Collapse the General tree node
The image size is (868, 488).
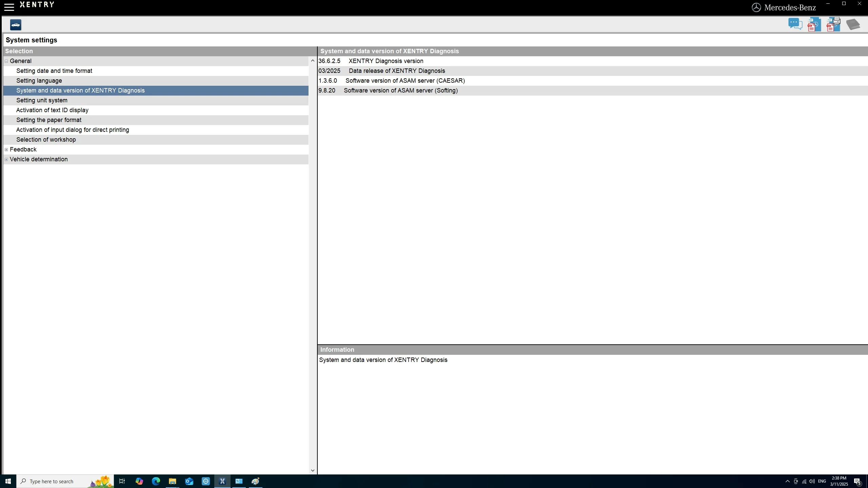click(6, 61)
